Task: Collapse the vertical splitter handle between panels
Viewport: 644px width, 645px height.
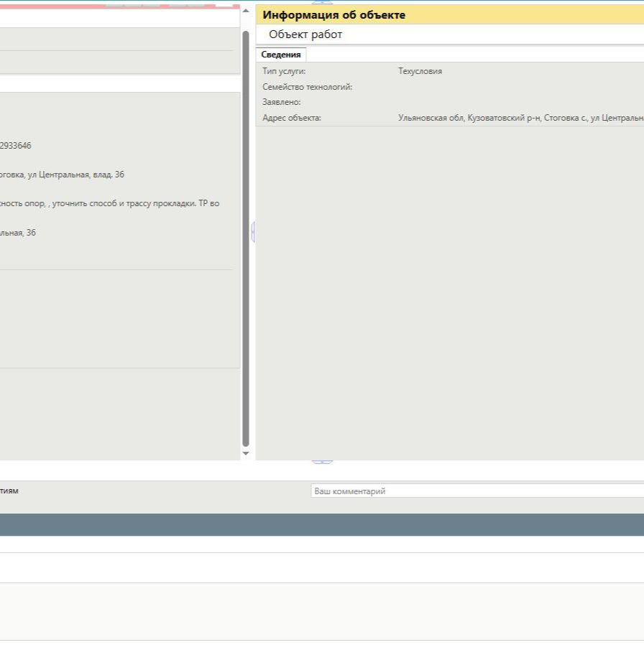Action: [x=253, y=232]
